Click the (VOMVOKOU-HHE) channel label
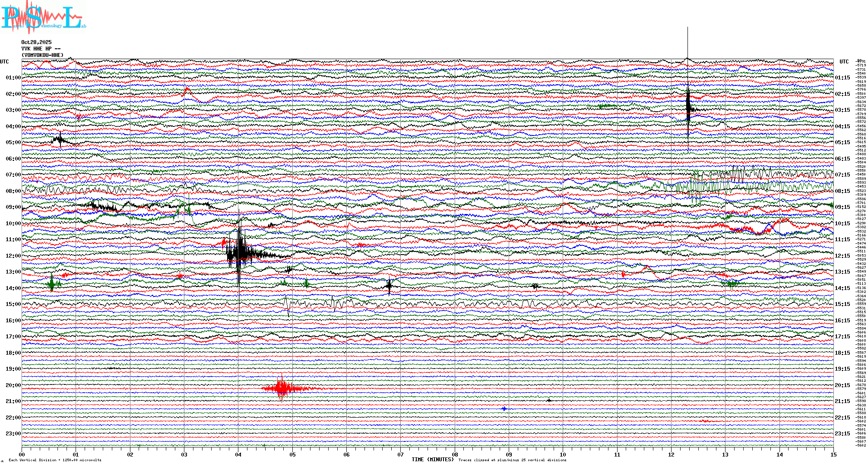This screenshot has height=466, width=868. click(42, 55)
